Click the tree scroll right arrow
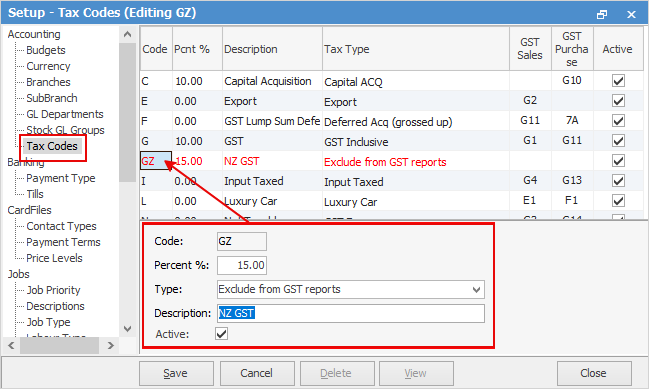 coord(111,345)
